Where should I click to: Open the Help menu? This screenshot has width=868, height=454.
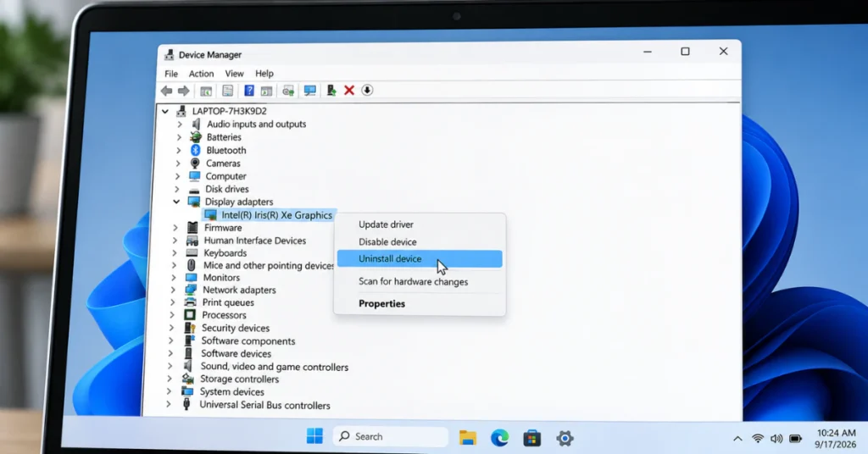[264, 74]
